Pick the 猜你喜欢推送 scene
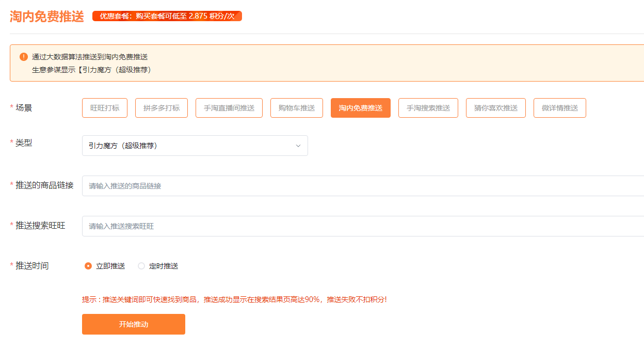Viewport: 644px width, 348px height. [496, 108]
